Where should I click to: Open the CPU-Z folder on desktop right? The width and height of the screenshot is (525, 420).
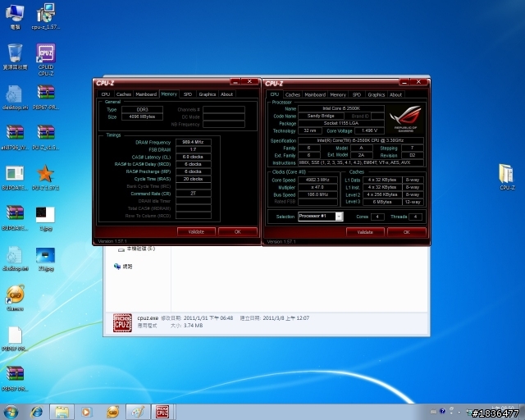pyautogui.click(x=507, y=176)
